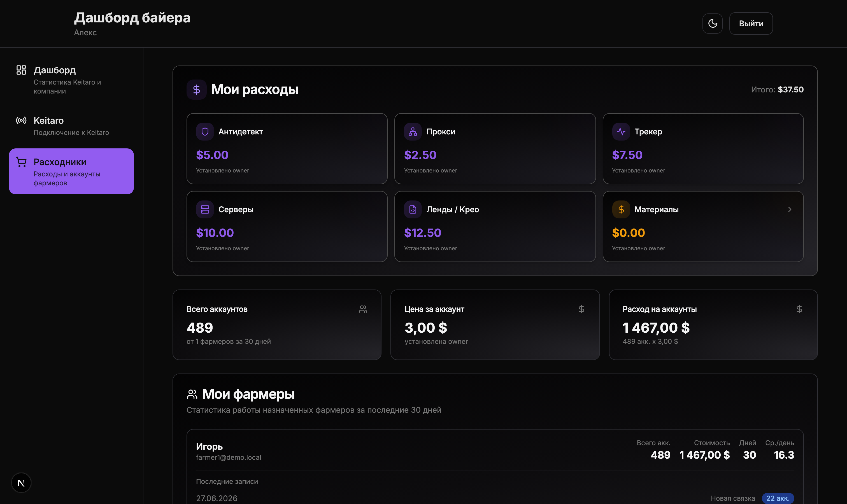Click the Последние записи heading

pos(227,482)
